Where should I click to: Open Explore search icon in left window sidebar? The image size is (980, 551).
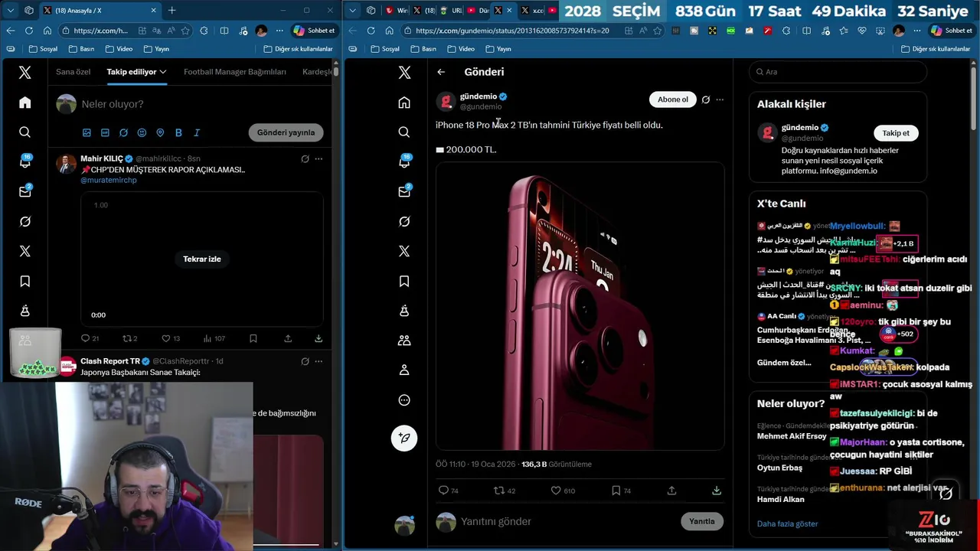pyautogui.click(x=25, y=132)
